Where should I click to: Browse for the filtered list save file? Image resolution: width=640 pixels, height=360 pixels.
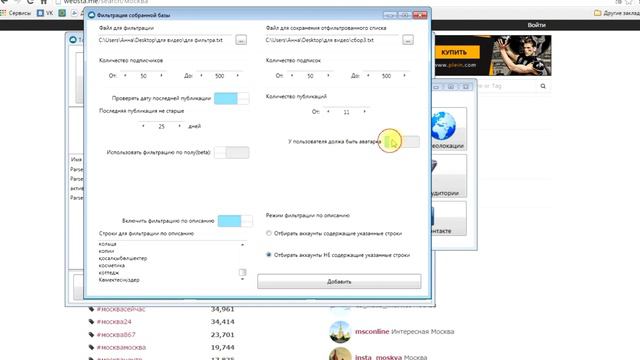click(407, 40)
